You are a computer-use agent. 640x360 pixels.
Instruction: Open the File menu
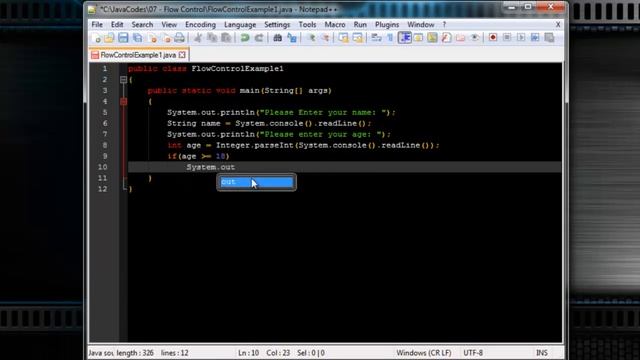[97, 24]
